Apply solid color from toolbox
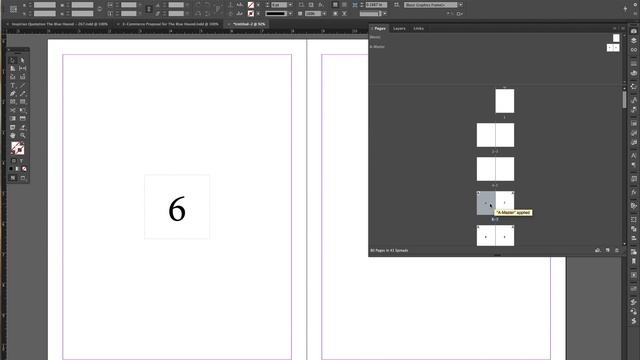The image size is (640, 360). (x=11, y=169)
